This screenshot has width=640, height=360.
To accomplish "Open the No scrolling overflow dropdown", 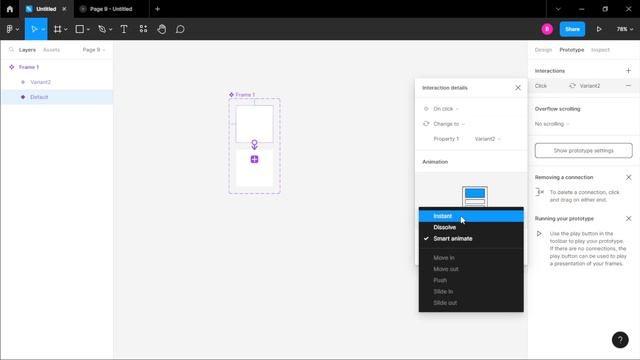I will pos(552,124).
